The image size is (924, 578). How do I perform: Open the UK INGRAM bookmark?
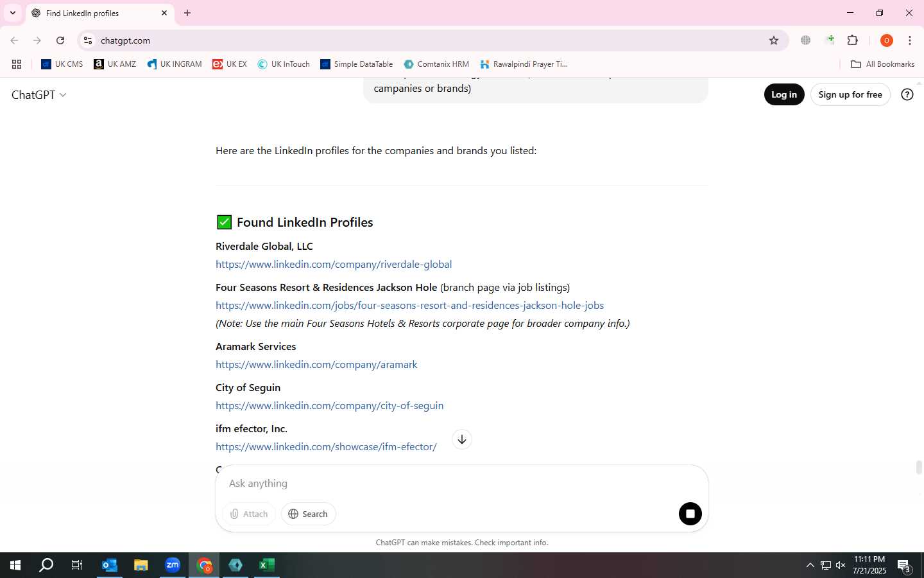tap(174, 64)
